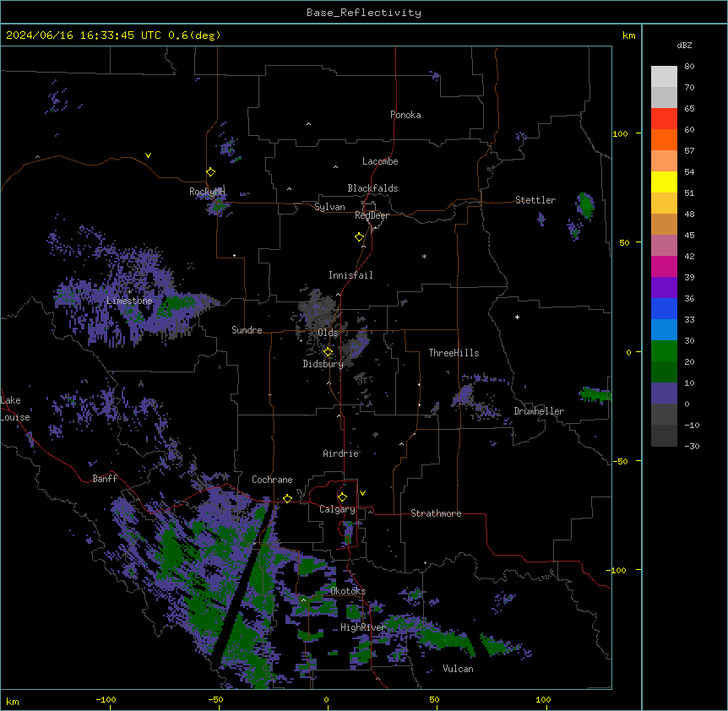Select the Banff label
This screenshot has width=728, height=711.
(x=105, y=479)
